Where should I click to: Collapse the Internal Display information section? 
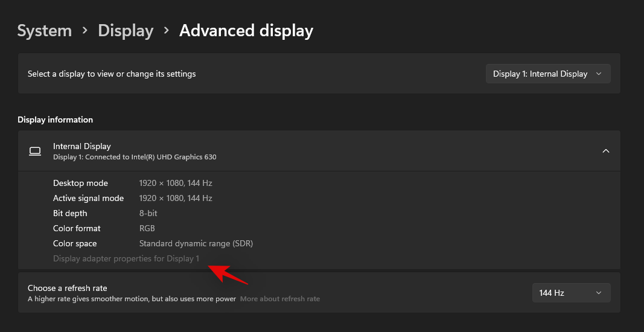pos(605,151)
